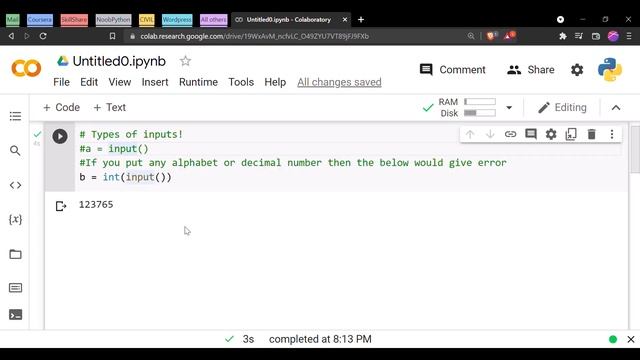Run the code cell
Image resolution: width=640 pixels, height=360 pixels.
[60, 136]
